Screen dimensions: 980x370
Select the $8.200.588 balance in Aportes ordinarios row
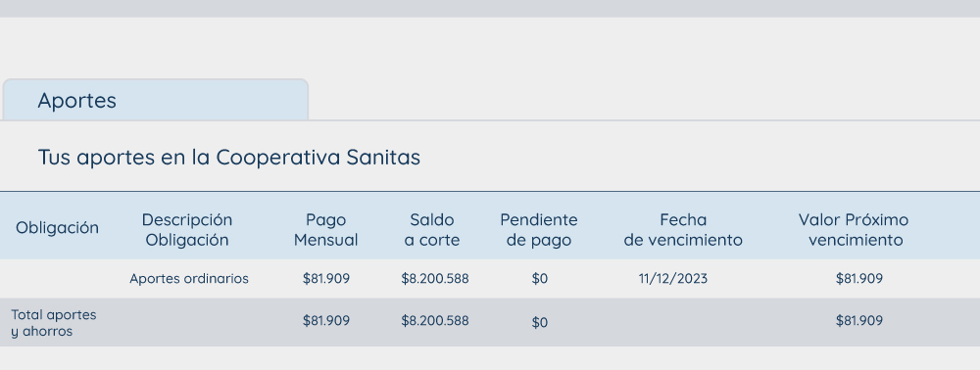(435, 279)
